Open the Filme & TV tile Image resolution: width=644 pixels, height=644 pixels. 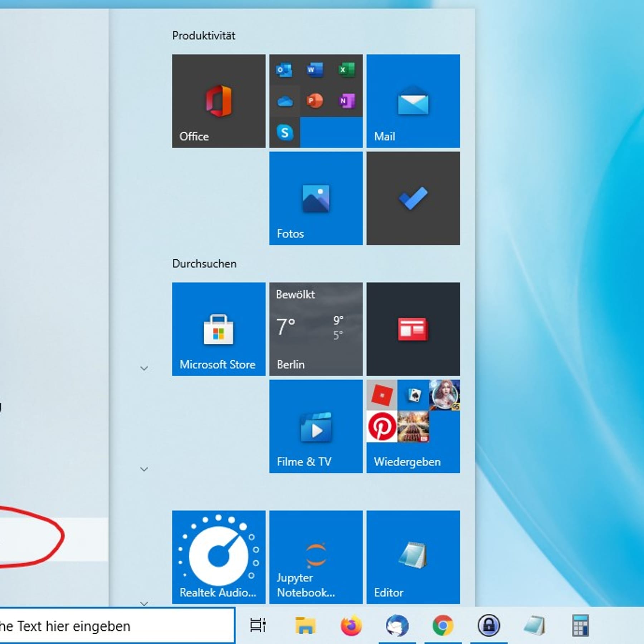(x=316, y=426)
